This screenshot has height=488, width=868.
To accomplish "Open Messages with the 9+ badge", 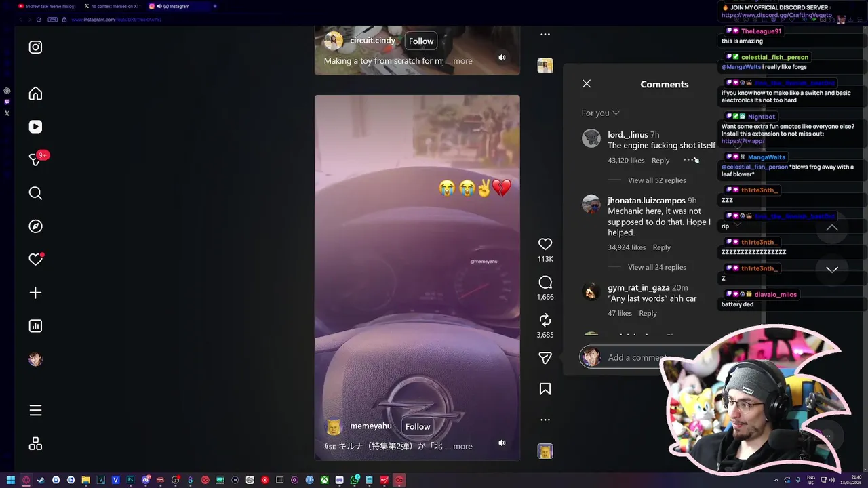I will (37, 159).
